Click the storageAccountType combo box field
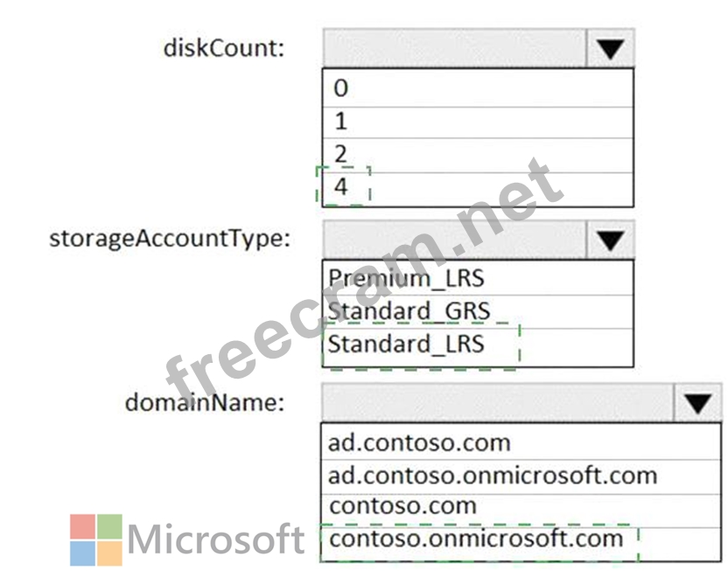The image size is (728, 571). click(x=453, y=239)
